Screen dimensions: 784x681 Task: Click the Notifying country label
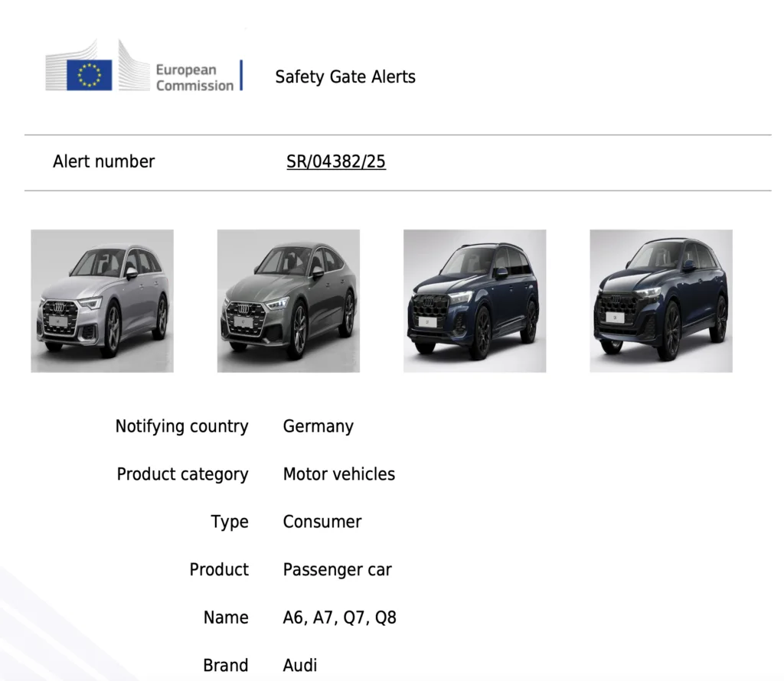coord(181,426)
